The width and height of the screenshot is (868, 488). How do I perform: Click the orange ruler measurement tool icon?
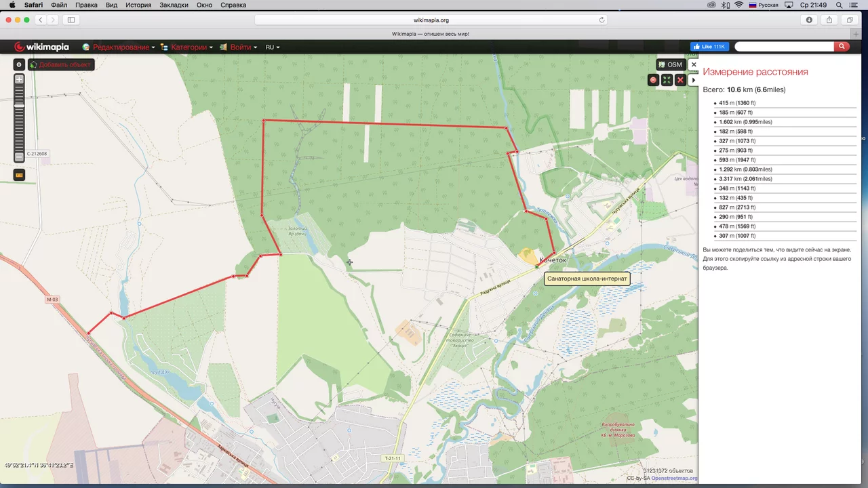(19, 175)
